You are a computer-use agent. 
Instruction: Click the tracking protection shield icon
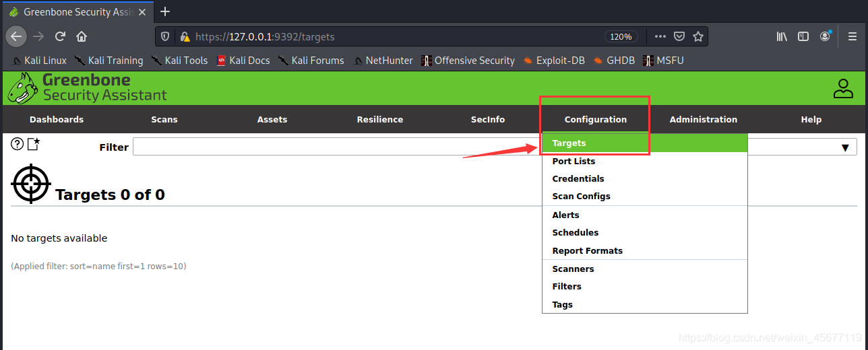coord(166,36)
